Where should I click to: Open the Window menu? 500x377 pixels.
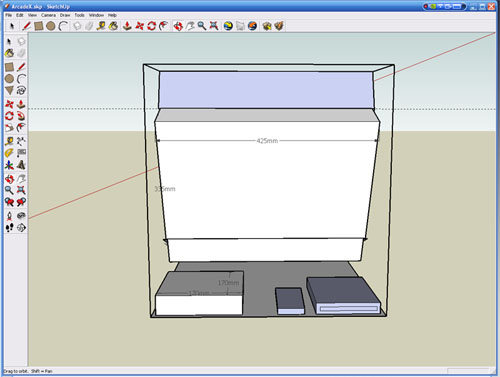point(96,15)
